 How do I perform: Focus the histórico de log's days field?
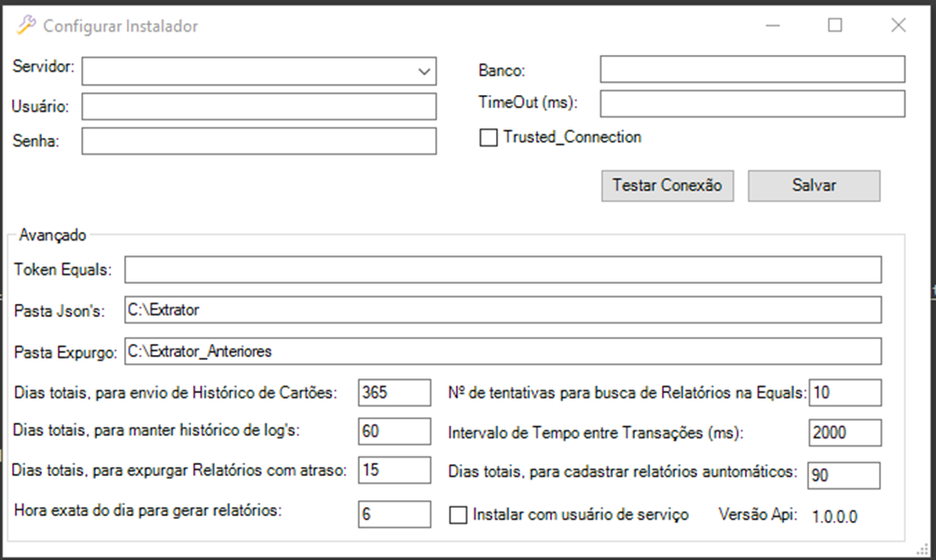(394, 431)
